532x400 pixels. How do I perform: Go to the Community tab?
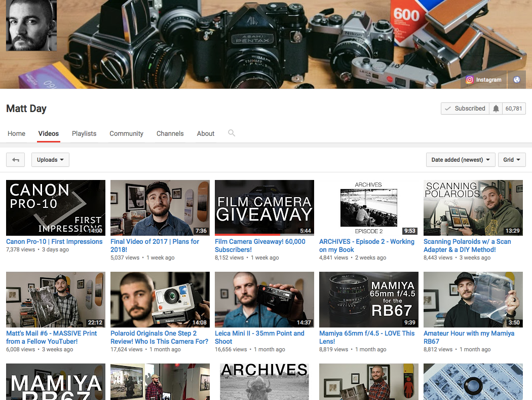[126, 133]
